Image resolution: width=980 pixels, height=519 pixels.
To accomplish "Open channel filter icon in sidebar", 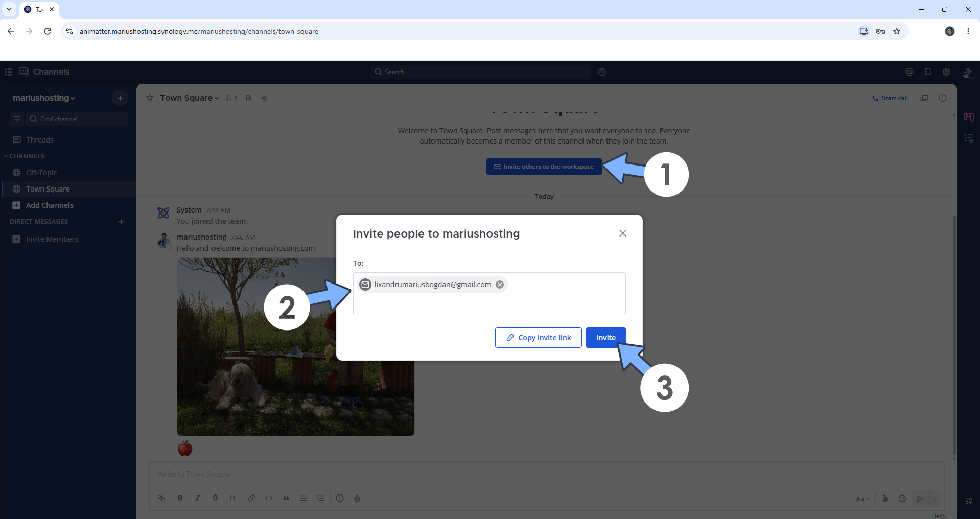I will click(17, 119).
